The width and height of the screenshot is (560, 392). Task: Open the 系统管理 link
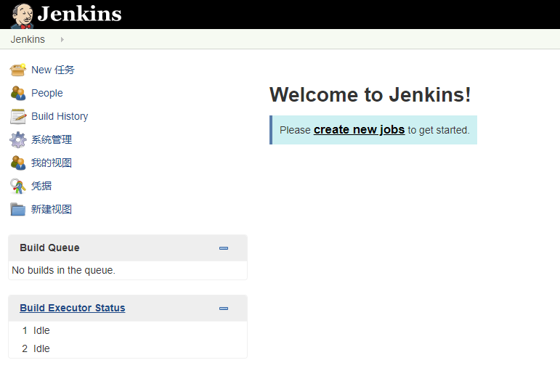pyautogui.click(x=52, y=139)
